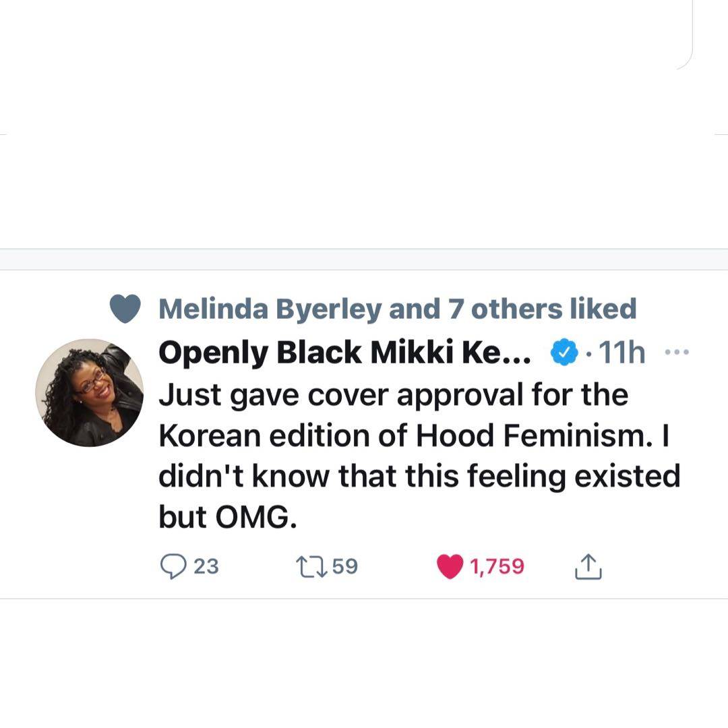Tap the gray heart beside Melinda Byerley
Screen dimensions: 728x728
pyautogui.click(x=125, y=309)
